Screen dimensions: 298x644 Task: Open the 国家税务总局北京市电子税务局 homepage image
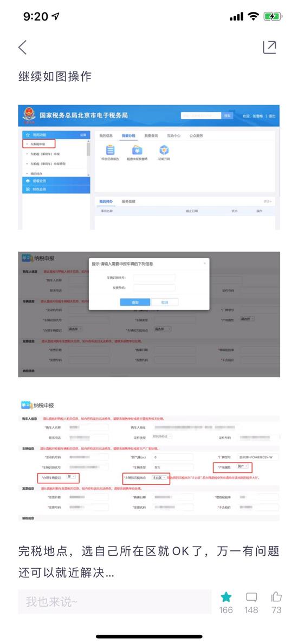[x=149, y=167]
